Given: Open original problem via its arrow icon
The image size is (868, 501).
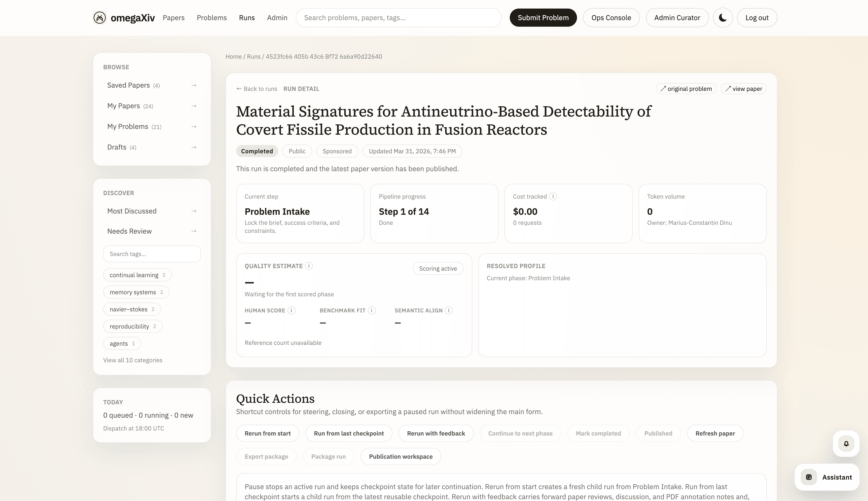Looking at the screenshot, I should (x=663, y=88).
